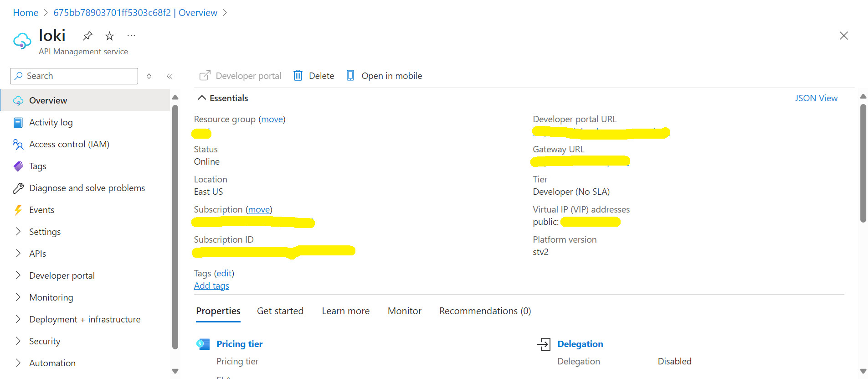Viewport: 868px width, 379px height.
Task: Switch to Recommendations (0) tab
Action: 485,311
